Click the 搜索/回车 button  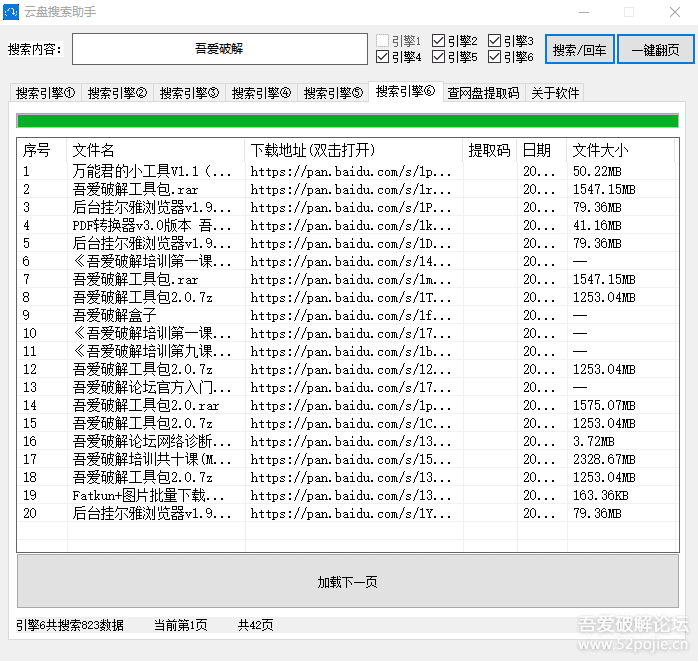coord(580,49)
